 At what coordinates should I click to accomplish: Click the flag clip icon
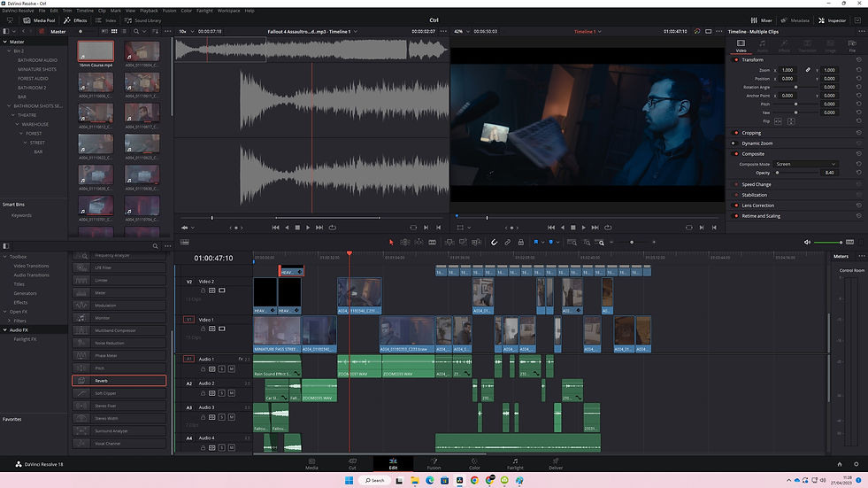coord(536,242)
